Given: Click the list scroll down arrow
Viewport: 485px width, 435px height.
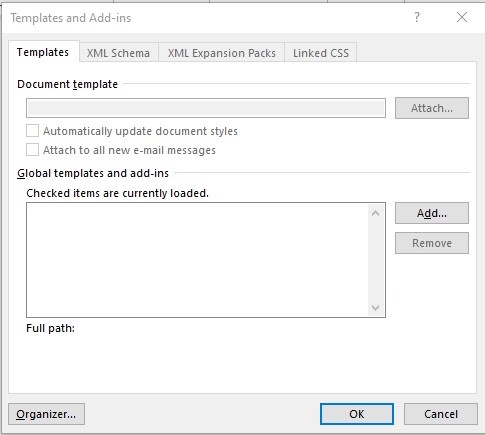Looking at the screenshot, I should (375, 307).
